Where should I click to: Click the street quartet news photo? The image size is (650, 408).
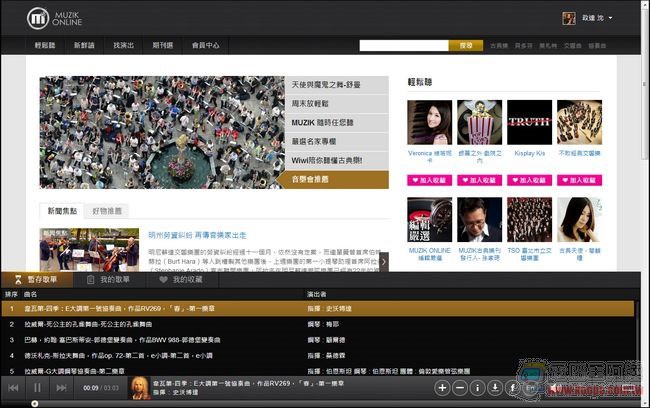click(x=89, y=250)
